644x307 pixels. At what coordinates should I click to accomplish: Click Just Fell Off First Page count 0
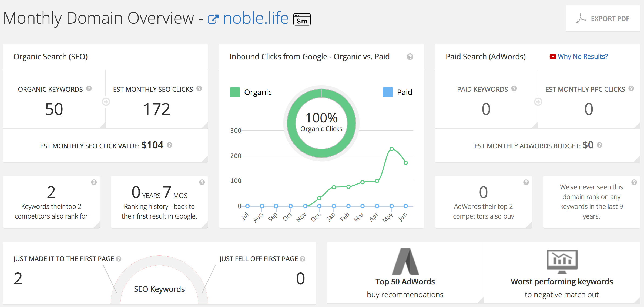click(x=300, y=278)
